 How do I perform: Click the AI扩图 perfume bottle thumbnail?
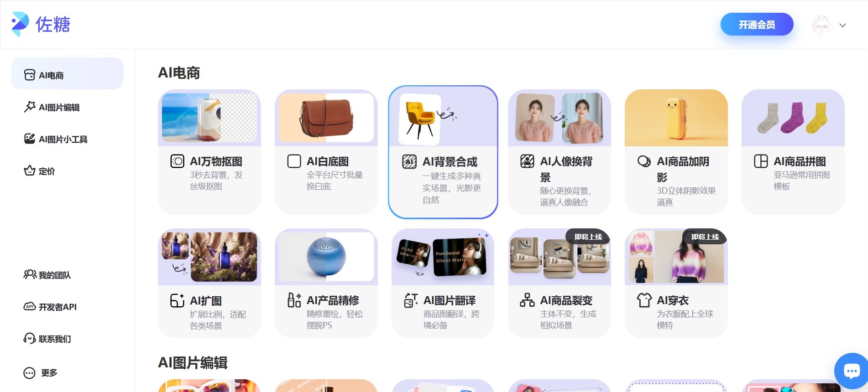[x=209, y=257]
